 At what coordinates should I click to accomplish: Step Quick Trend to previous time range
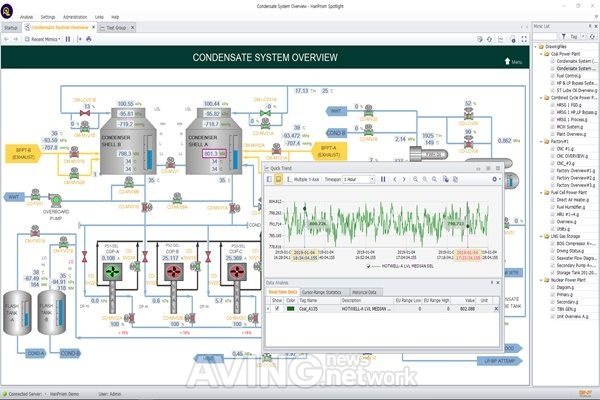pos(395,179)
